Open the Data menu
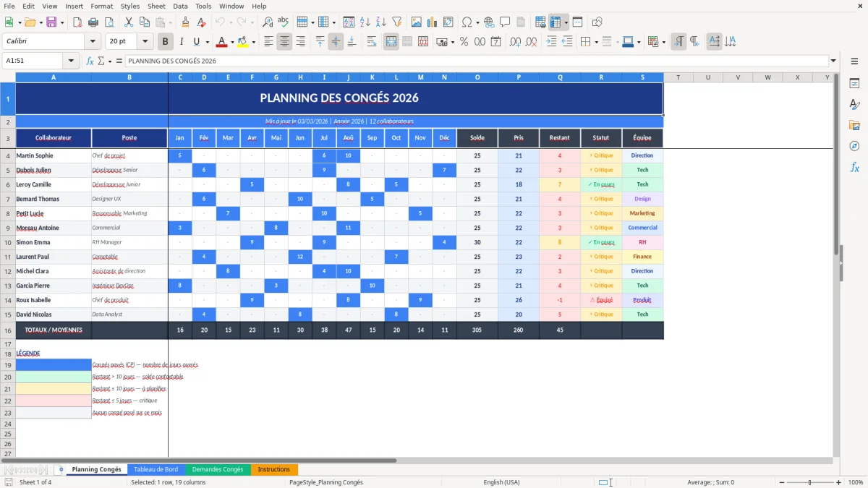868x488 pixels. (180, 6)
